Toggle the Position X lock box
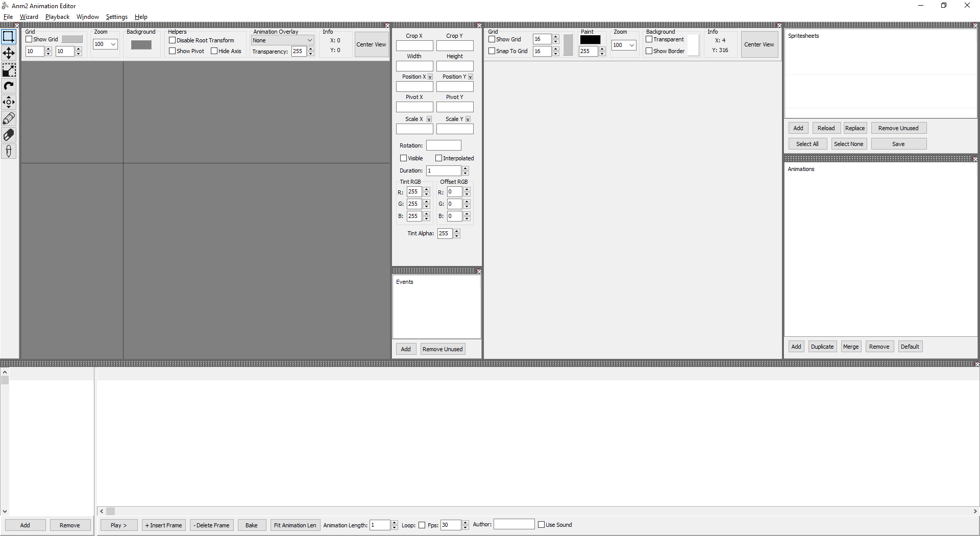The image size is (980, 536). [x=430, y=77]
